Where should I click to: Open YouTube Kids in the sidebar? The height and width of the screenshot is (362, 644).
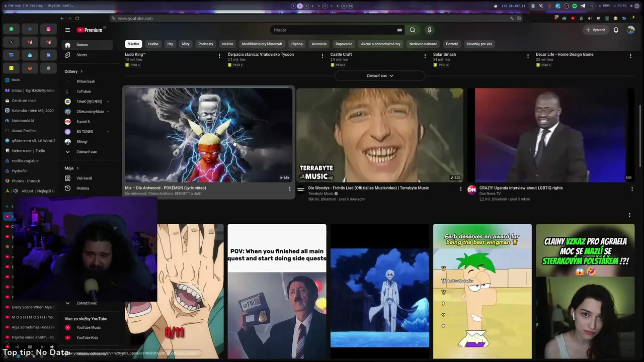(87, 337)
